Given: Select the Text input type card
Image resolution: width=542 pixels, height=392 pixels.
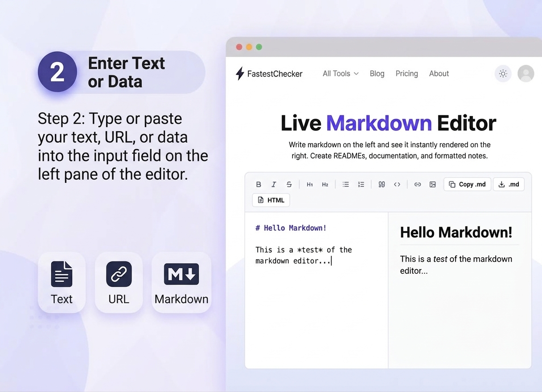Looking at the screenshot, I should point(62,282).
